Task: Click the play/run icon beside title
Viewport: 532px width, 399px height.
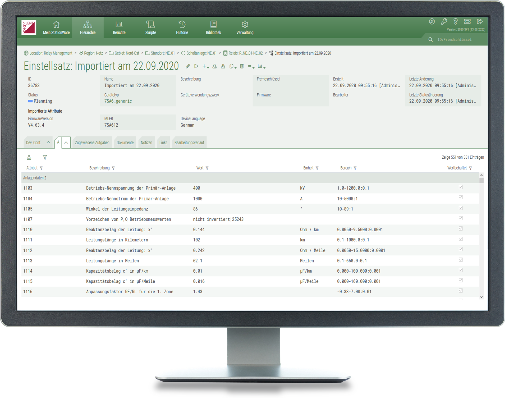Action: [x=196, y=66]
